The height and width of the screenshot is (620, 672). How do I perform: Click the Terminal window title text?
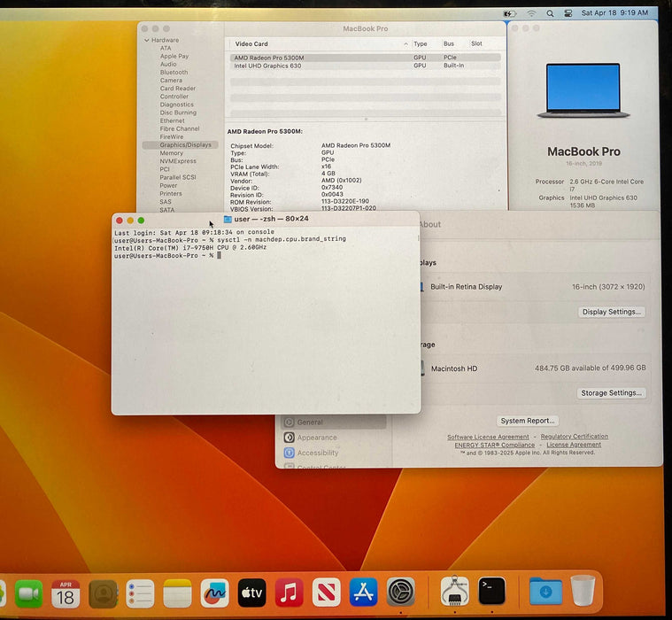click(x=271, y=219)
